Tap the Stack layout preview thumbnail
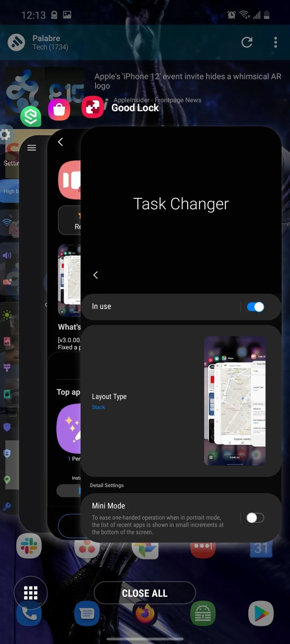 (x=235, y=401)
